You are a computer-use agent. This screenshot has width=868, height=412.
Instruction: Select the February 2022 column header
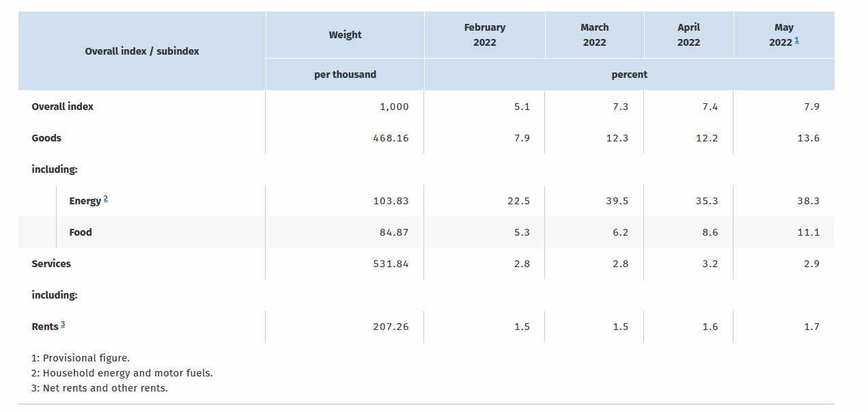tap(484, 35)
